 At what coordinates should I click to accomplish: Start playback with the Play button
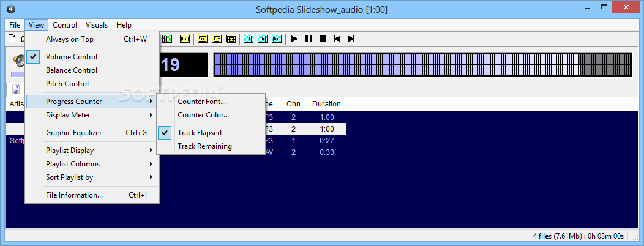294,39
